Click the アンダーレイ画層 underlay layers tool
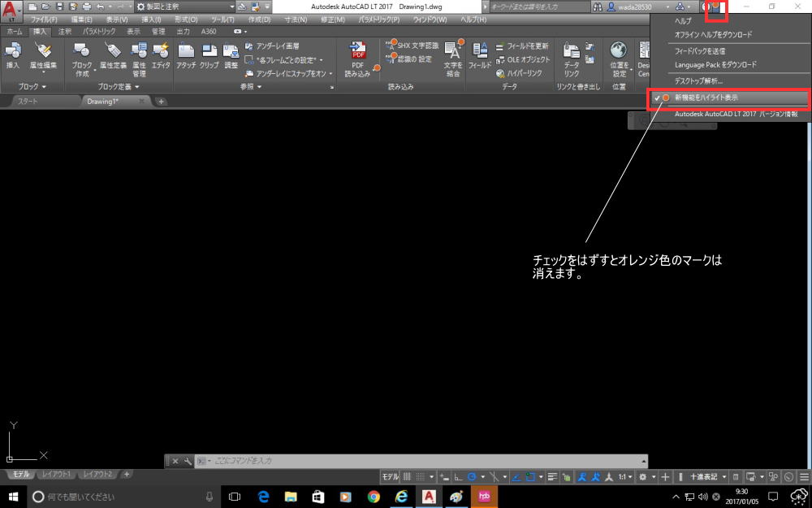Image resolution: width=812 pixels, height=508 pixels. point(272,46)
